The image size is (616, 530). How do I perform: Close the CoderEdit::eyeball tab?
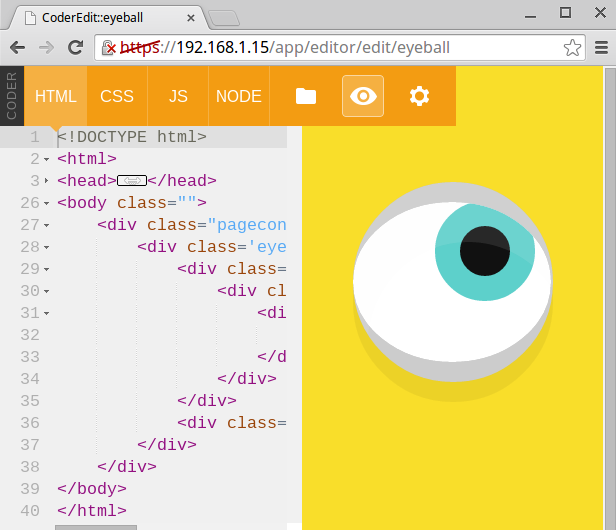(x=191, y=18)
